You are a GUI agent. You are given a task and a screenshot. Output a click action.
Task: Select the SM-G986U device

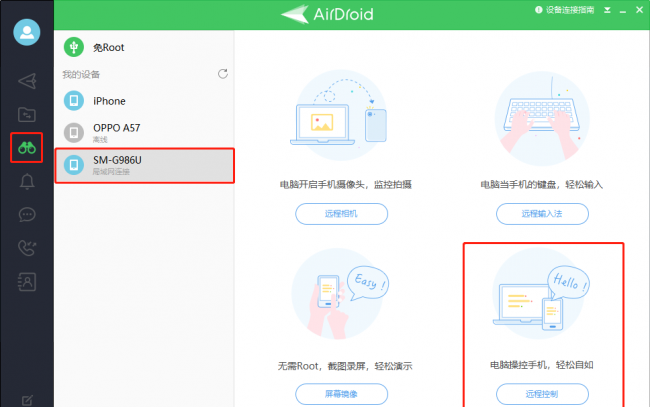[x=144, y=165]
